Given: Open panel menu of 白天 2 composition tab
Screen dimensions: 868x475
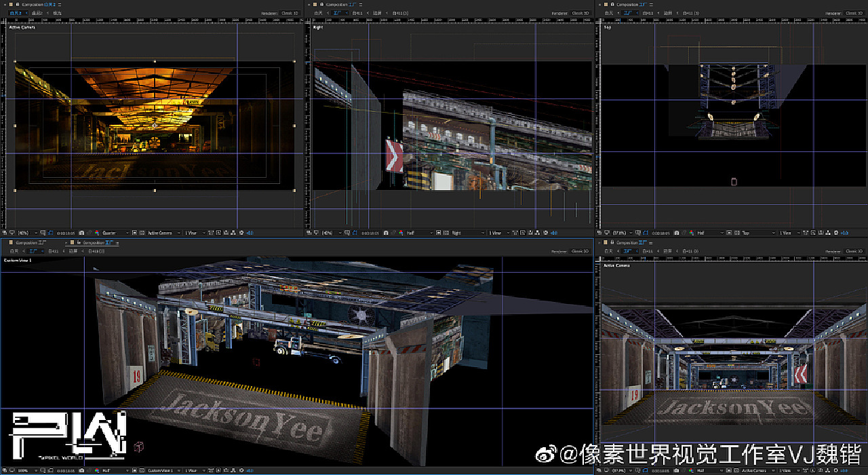Looking at the screenshot, I should [x=60, y=5].
